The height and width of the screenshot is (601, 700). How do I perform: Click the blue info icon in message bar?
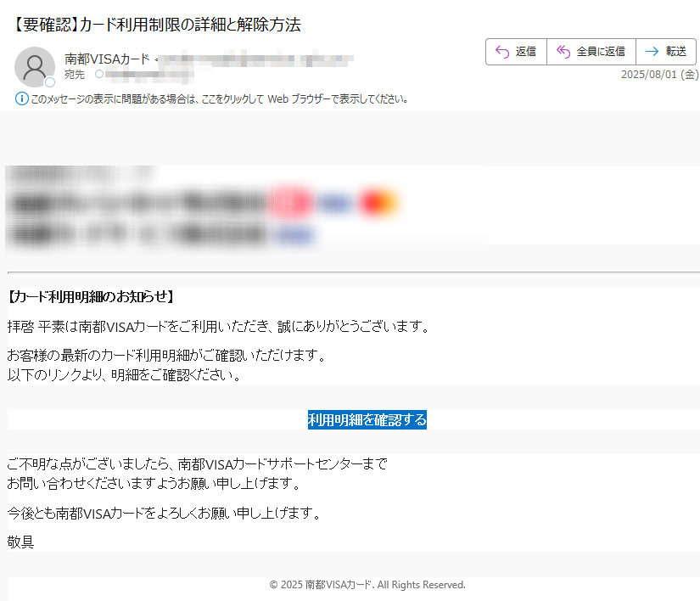[x=21, y=98]
